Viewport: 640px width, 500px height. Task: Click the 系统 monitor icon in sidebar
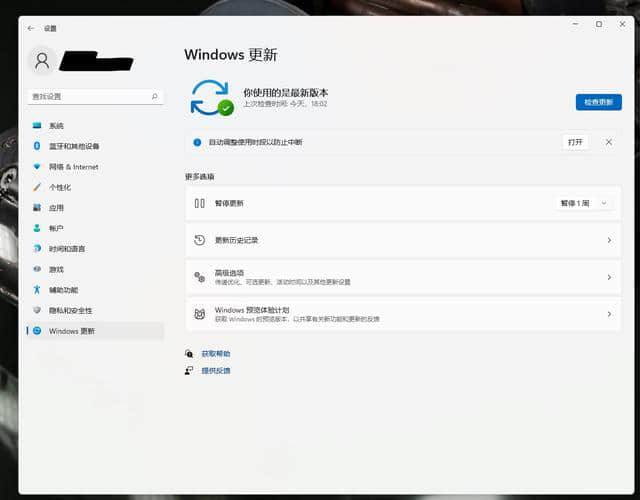37,125
